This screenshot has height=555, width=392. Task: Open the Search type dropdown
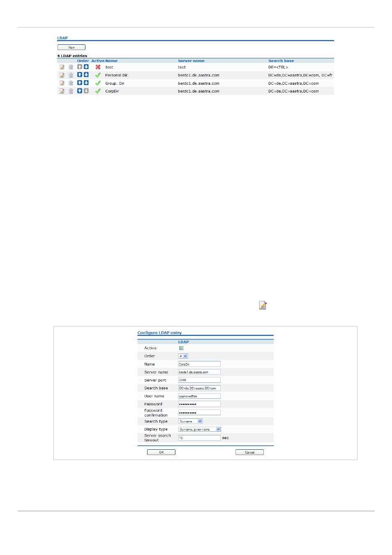click(190, 421)
